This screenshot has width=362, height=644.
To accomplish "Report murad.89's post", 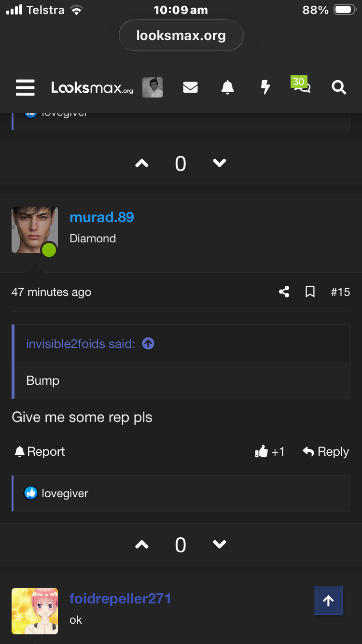I will click(40, 451).
